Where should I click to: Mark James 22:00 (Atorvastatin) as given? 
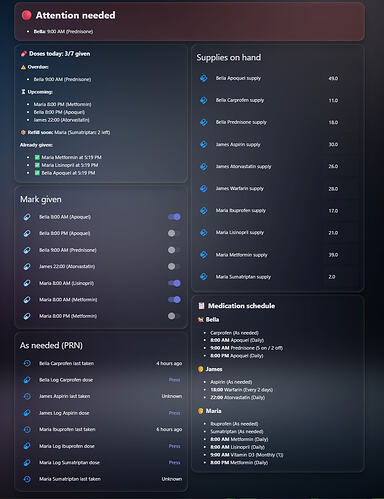pyautogui.click(x=174, y=266)
